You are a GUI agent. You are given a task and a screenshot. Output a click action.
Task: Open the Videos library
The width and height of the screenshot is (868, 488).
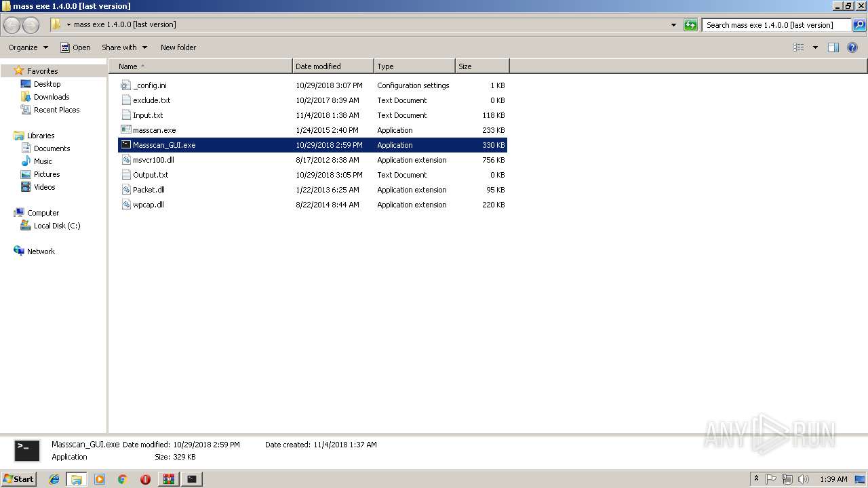44,187
